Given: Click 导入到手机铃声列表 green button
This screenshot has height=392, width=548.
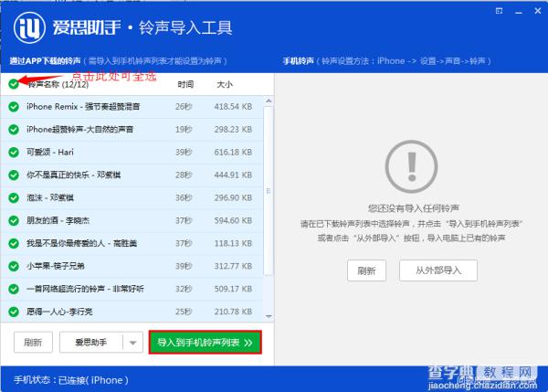Looking at the screenshot, I should (205, 343).
